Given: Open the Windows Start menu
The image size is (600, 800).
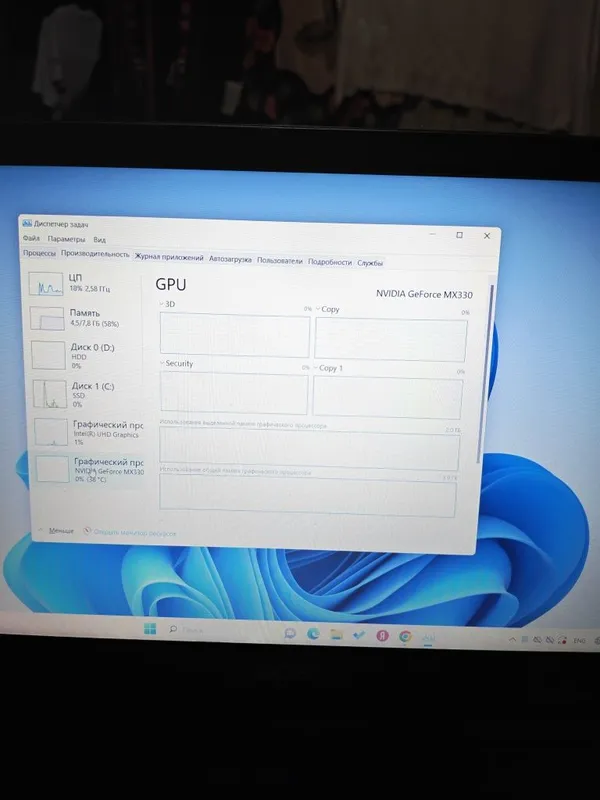Looking at the screenshot, I should tap(150, 629).
